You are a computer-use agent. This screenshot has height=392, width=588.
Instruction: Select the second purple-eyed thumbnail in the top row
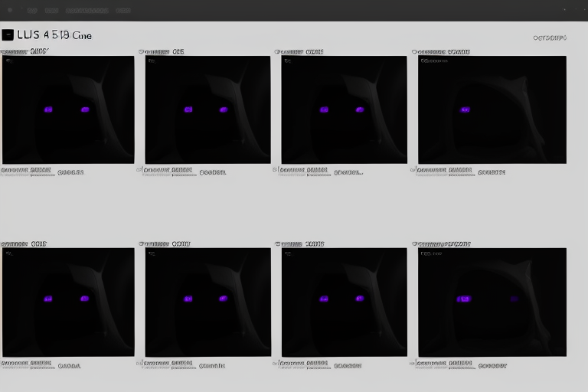coord(207,109)
